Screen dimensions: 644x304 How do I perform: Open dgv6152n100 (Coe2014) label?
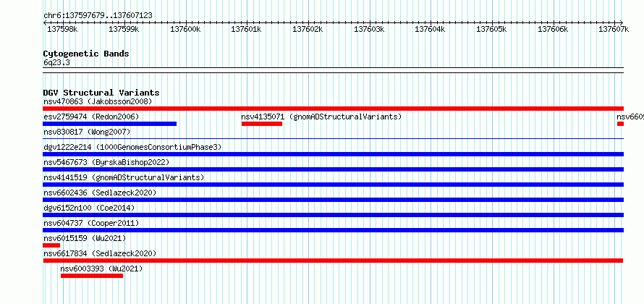coord(89,208)
